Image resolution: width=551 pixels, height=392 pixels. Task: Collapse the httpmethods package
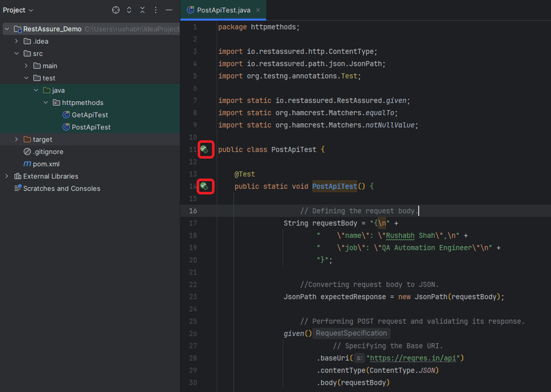[x=46, y=103]
